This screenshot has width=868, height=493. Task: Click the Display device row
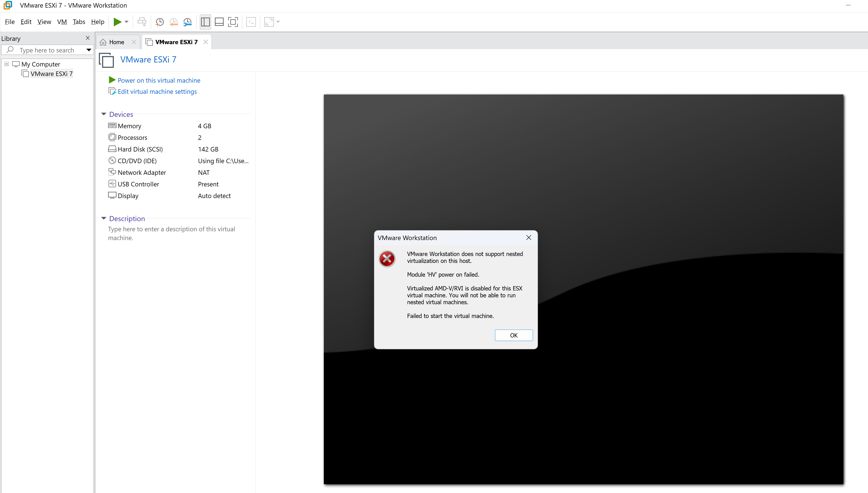pos(179,196)
